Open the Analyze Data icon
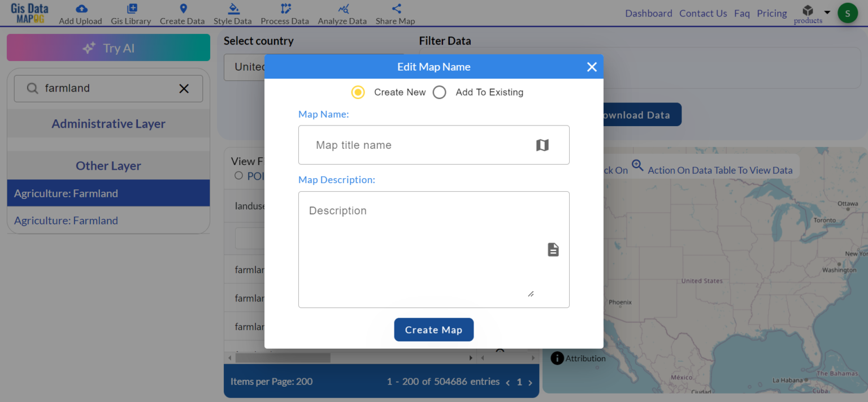Screen dimensions: 868x402 tap(344, 8)
